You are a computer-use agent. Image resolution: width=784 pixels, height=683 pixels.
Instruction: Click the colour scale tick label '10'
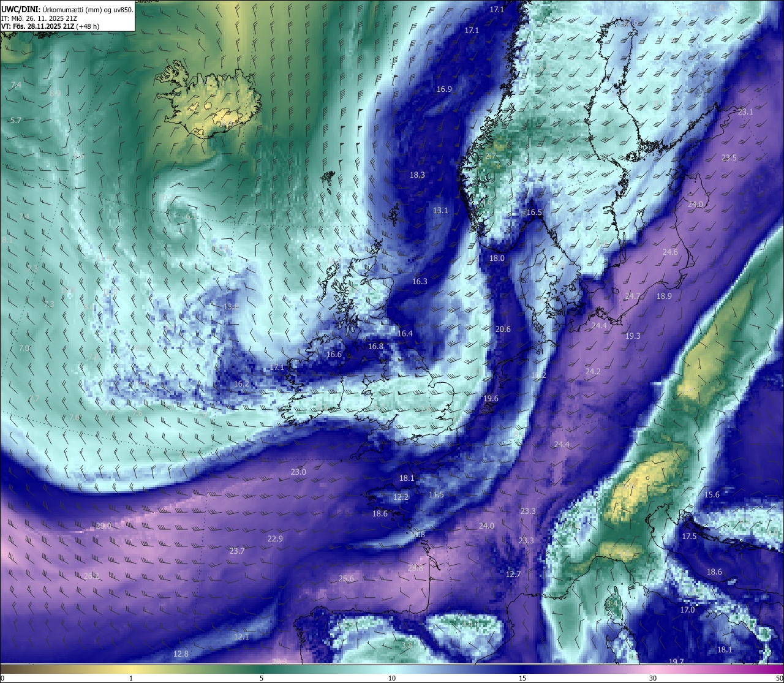coord(392,678)
